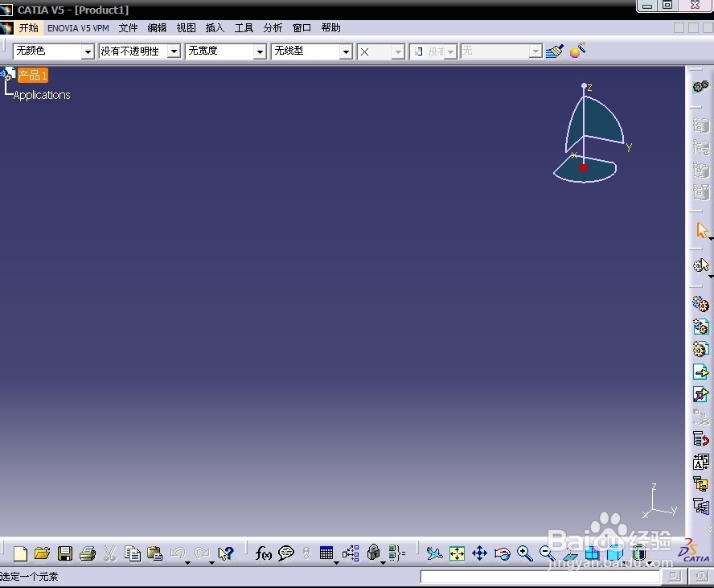The image size is (714, 588).
Task: Select the orange Select arrow tool
Action: coord(702,230)
